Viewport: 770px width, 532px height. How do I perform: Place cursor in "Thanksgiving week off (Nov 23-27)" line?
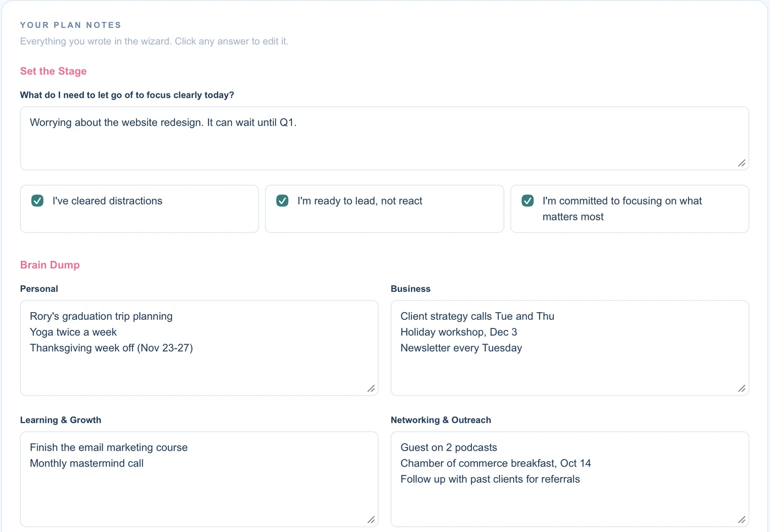[x=111, y=348]
